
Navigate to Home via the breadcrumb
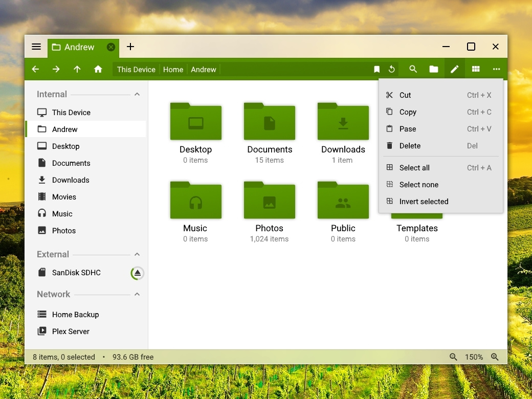point(173,69)
